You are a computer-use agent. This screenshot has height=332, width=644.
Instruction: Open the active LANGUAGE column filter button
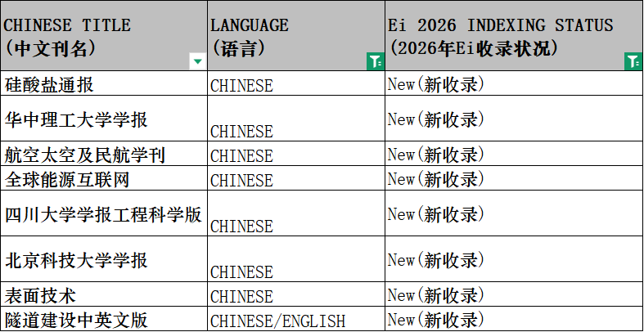click(376, 61)
